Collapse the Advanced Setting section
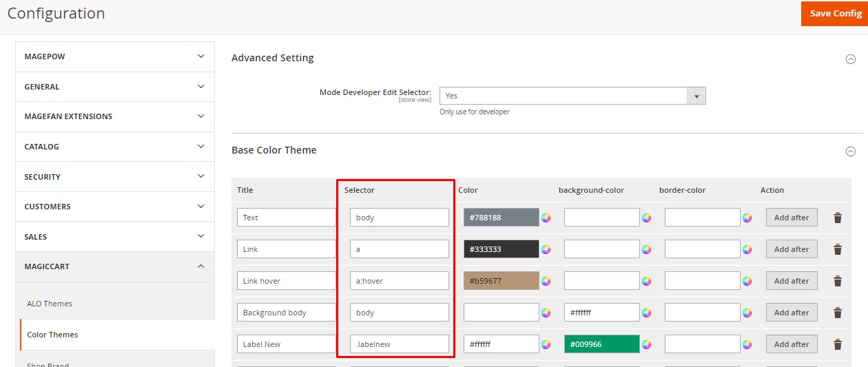 [850, 59]
